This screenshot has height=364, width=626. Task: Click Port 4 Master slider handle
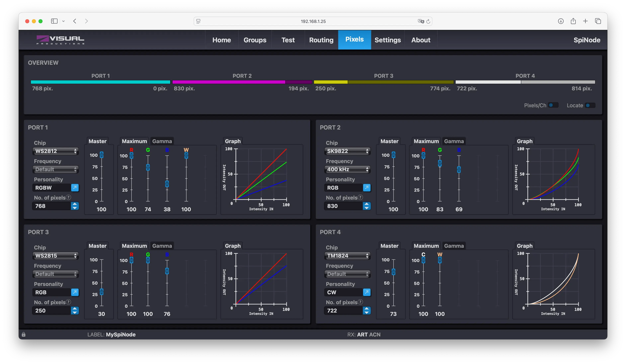[393, 272]
